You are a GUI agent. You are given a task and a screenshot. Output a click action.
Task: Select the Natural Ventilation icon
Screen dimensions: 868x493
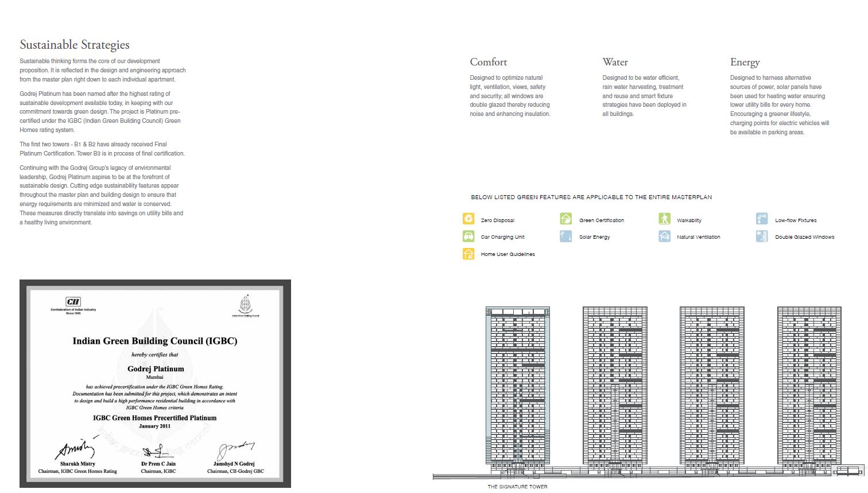[x=664, y=236]
